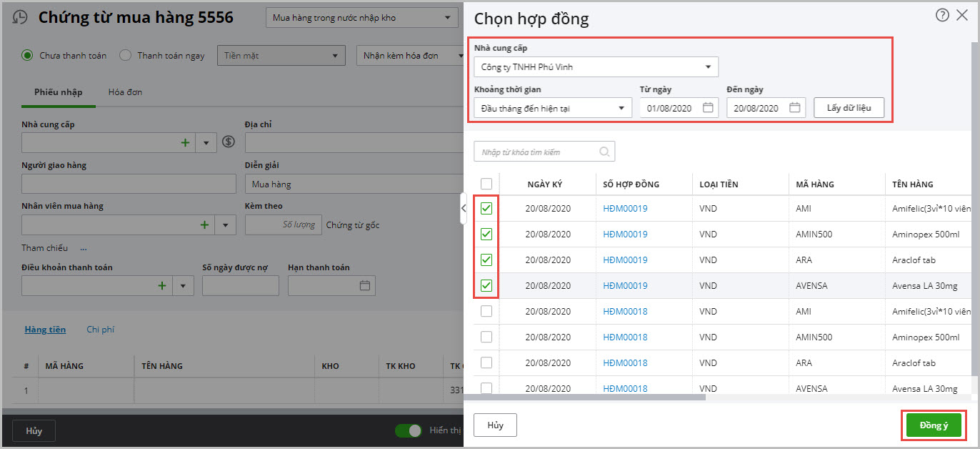Click the dollar icon next to Nhà cung cấp
This screenshot has height=449, width=980.
pyautogui.click(x=229, y=142)
